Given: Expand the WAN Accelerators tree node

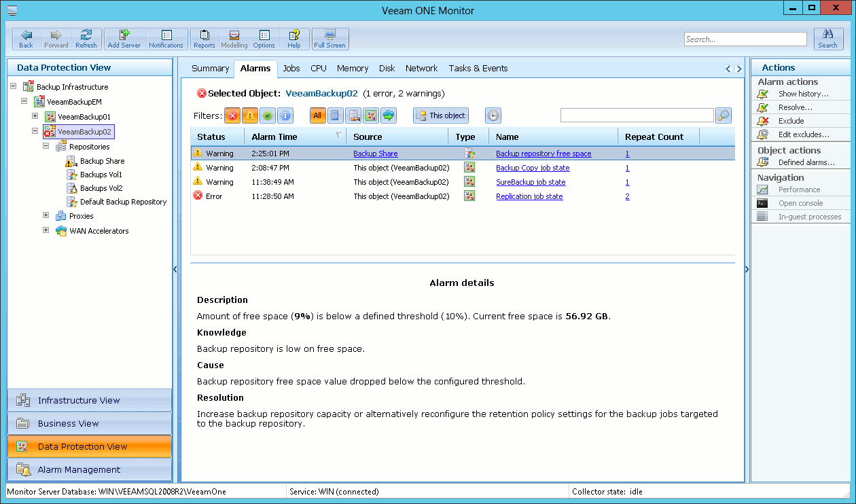Looking at the screenshot, I should coord(46,230).
